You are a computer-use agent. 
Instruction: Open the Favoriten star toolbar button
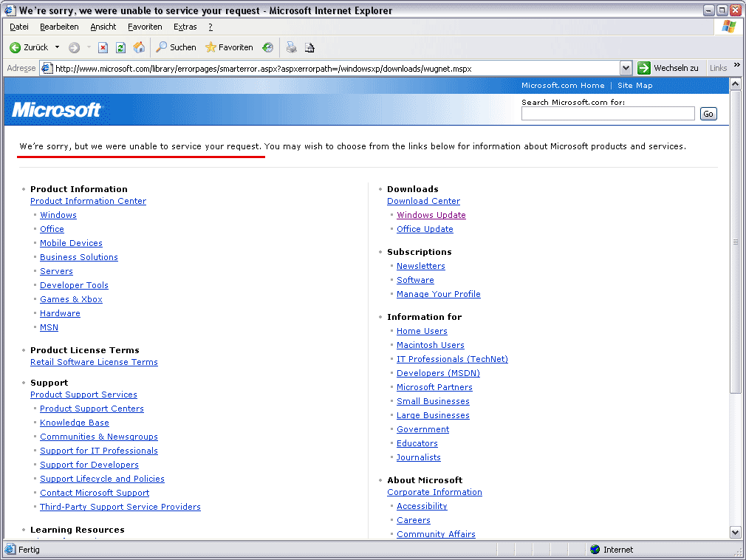[x=229, y=47]
